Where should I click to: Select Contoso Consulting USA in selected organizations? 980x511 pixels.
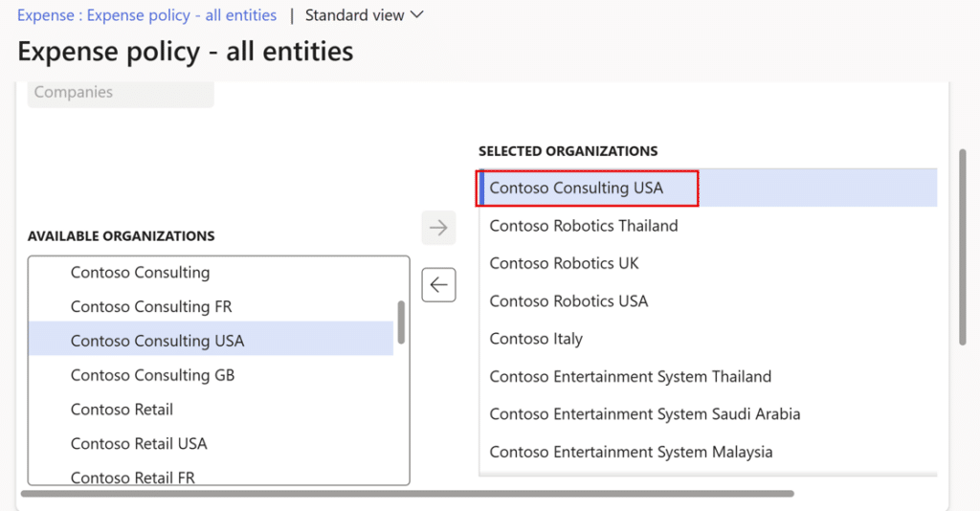tap(576, 188)
